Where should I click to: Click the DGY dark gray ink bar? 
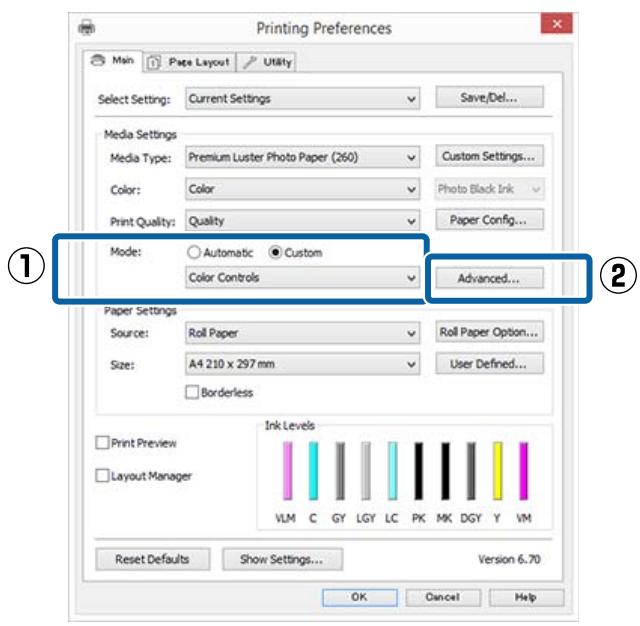(x=471, y=471)
